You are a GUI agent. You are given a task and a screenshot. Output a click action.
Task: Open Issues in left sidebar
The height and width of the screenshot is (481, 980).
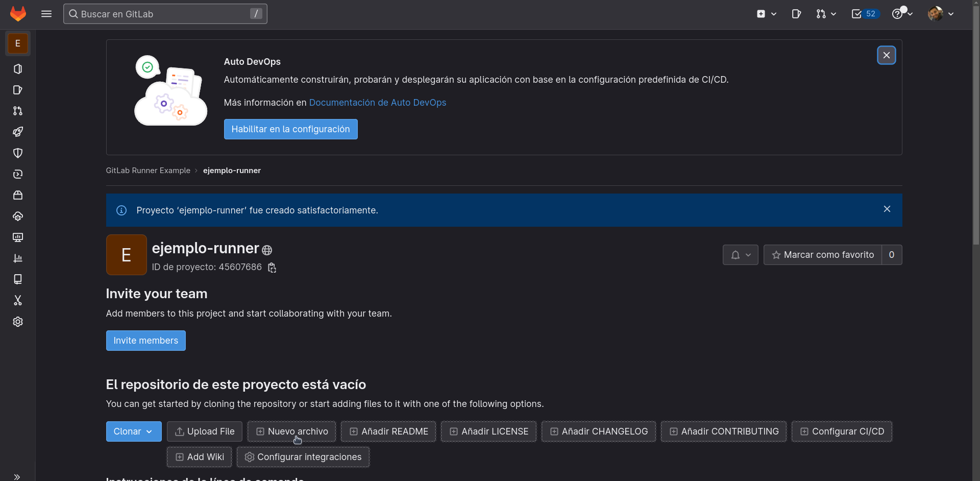click(x=18, y=90)
